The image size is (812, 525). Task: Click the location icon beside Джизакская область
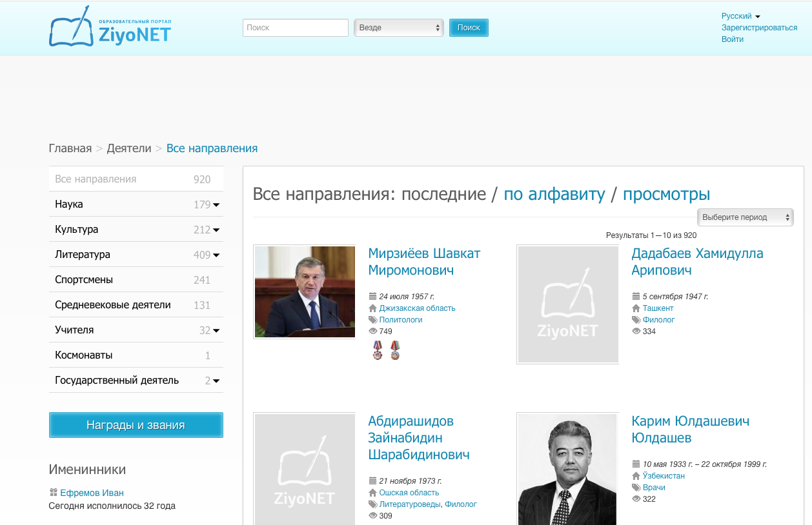[x=372, y=308]
